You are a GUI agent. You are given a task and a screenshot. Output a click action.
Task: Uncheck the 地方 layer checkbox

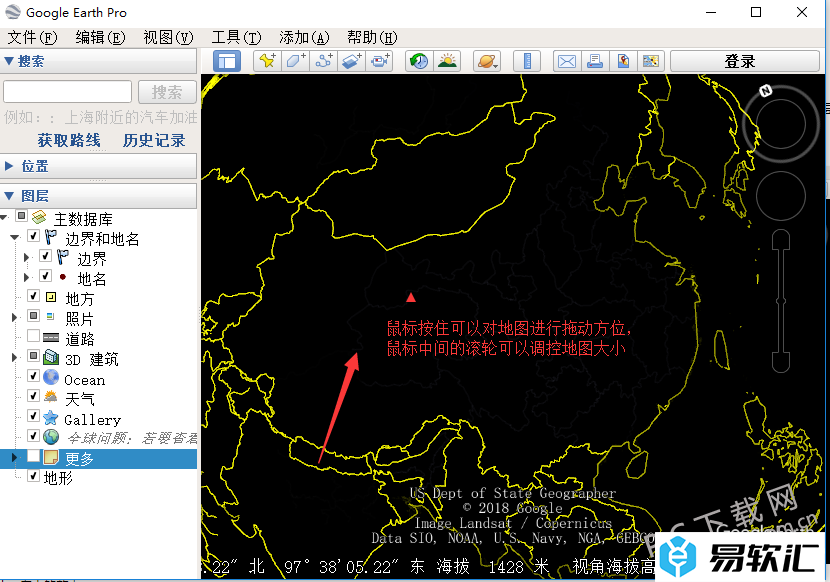pos(33,296)
